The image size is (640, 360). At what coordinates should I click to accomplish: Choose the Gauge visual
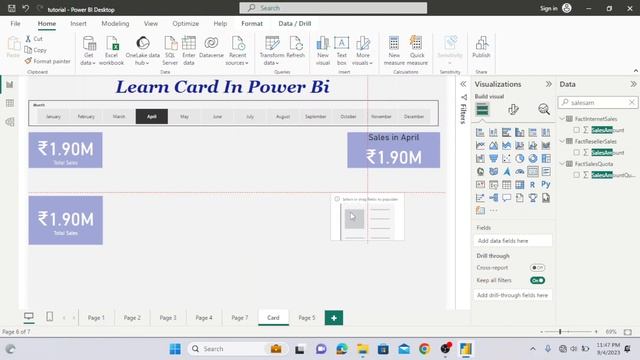(x=520, y=171)
